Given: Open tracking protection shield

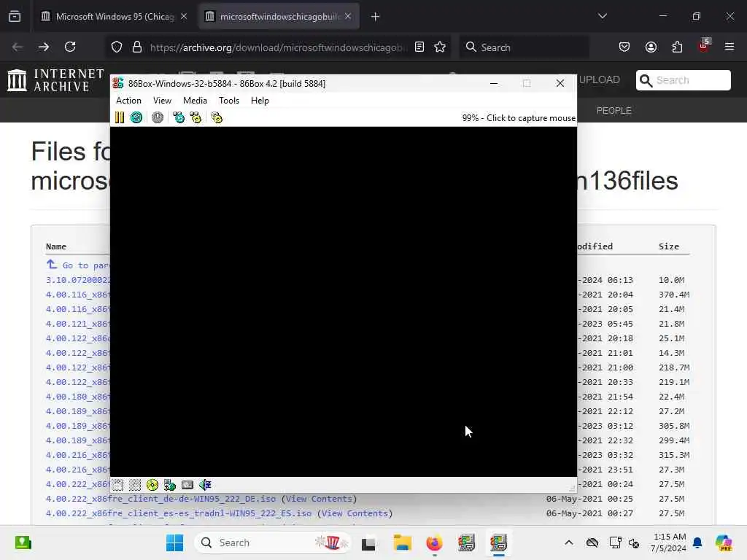Looking at the screenshot, I should point(117,47).
